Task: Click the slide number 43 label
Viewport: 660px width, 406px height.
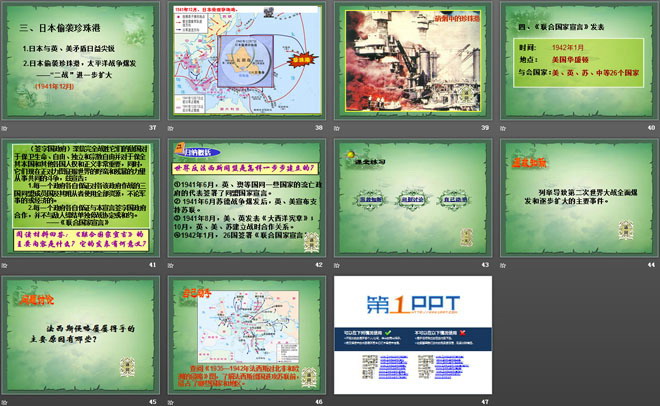Action: pyautogui.click(x=485, y=265)
